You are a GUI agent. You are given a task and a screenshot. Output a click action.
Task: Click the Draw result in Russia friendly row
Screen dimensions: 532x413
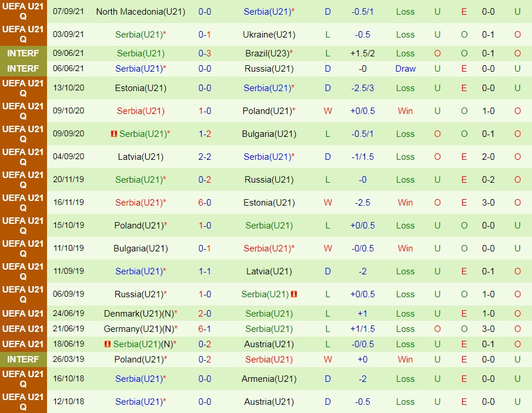pos(405,69)
